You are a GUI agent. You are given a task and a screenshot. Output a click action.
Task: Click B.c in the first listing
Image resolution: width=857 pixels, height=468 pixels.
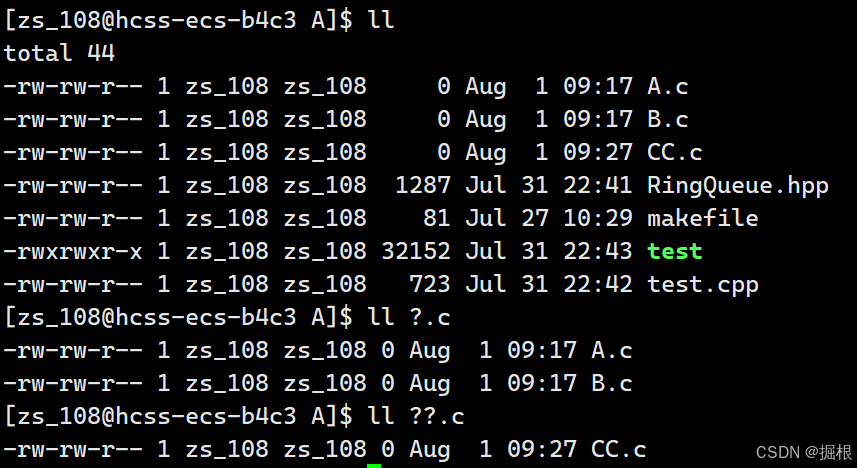(x=667, y=120)
